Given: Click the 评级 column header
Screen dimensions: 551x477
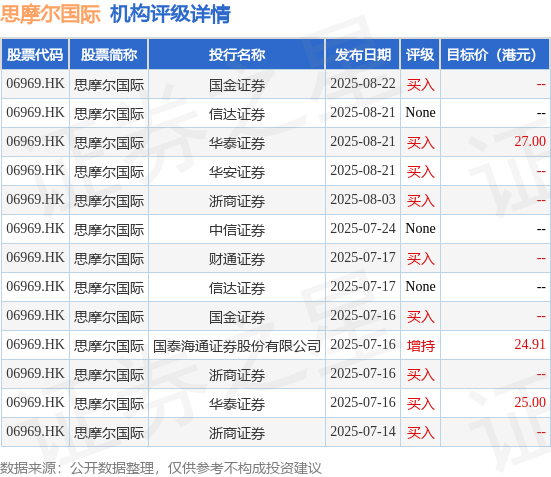Looking at the screenshot, I should (x=420, y=54).
